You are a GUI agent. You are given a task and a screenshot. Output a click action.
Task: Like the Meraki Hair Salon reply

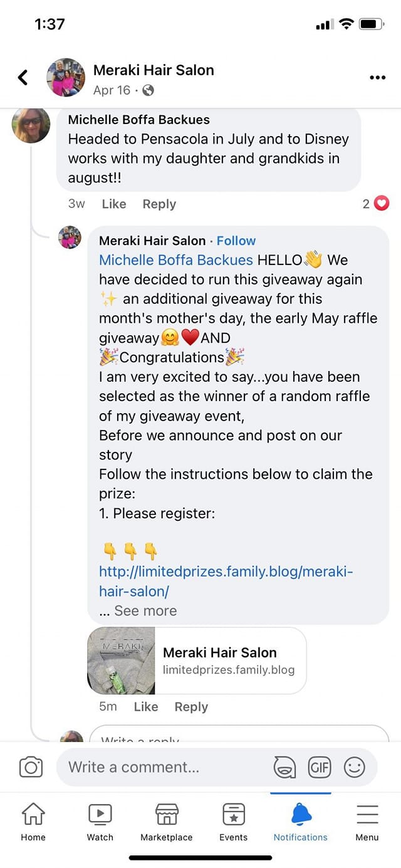(145, 706)
